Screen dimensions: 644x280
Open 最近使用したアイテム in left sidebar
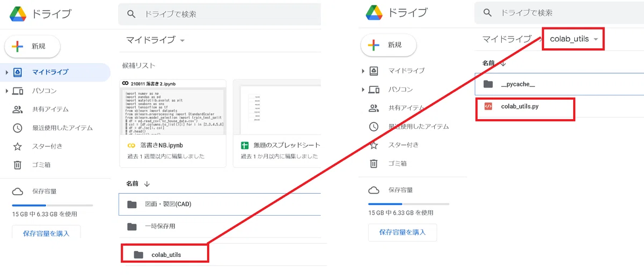click(x=62, y=128)
